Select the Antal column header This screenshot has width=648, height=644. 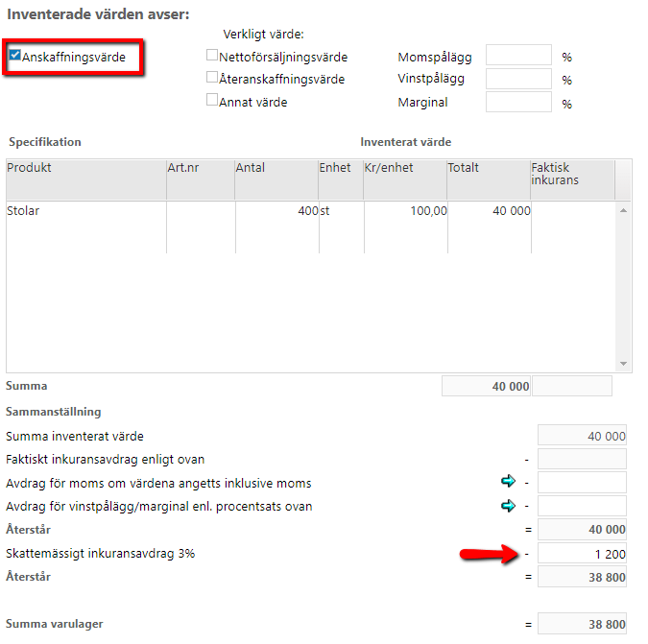pos(276,179)
